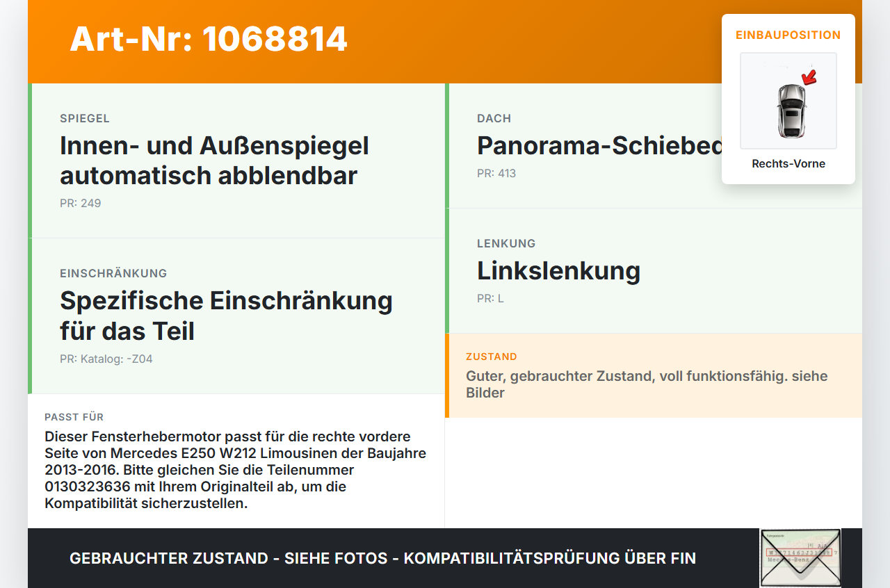Click Spezifische Einschränkung für das Teil
The height and width of the screenshot is (588, 890).
click(x=226, y=316)
